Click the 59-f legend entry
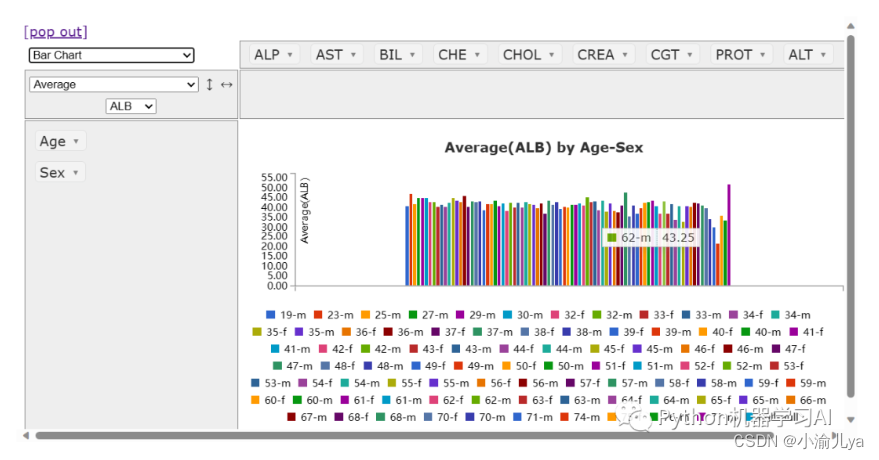Image resolution: width=879 pixels, height=460 pixels. pyautogui.click(x=762, y=383)
